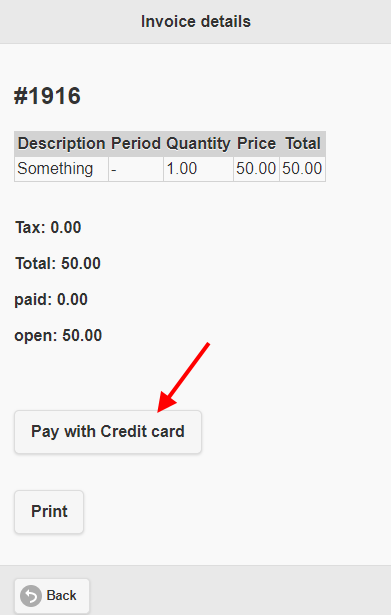Click the Period column header

click(x=136, y=144)
